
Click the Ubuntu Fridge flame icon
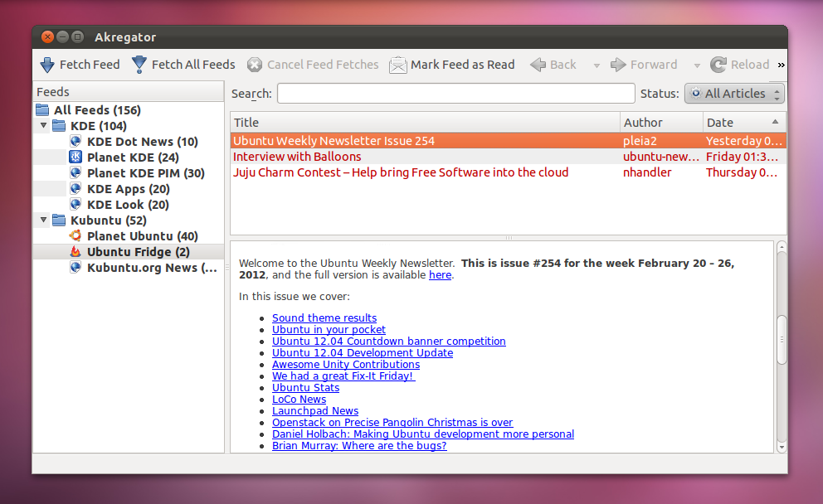(x=75, y=251)
